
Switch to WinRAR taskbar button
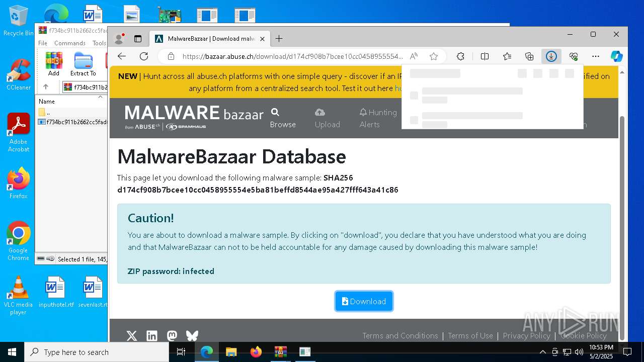(x=280, y=352)
